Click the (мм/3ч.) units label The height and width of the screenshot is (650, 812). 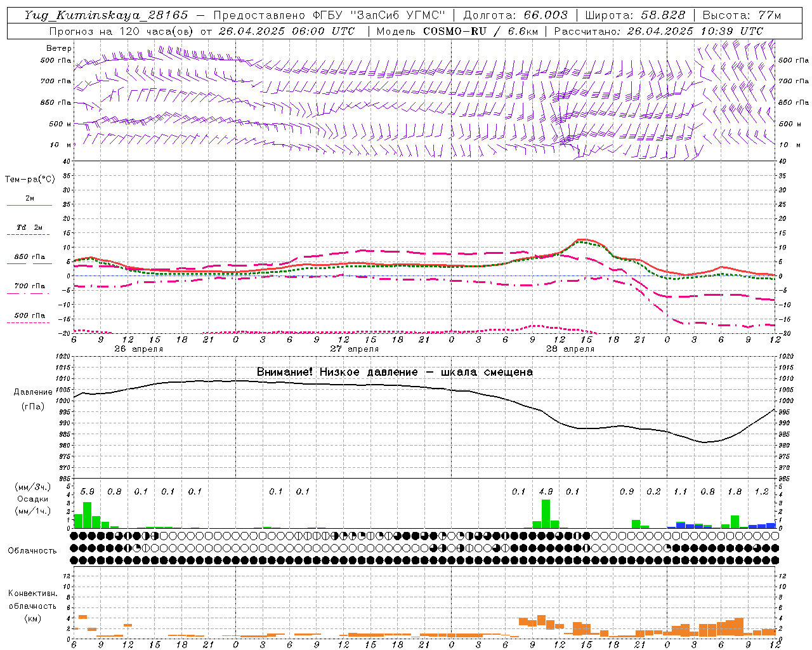(33, 487)
